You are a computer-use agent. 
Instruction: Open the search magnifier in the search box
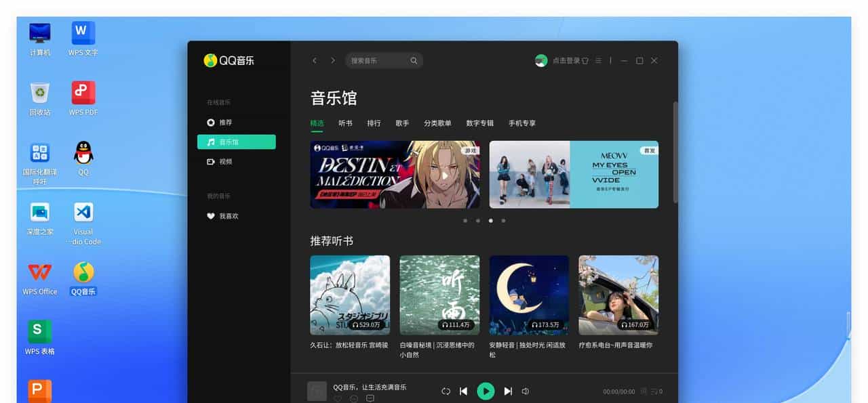(x=414, y=60)
